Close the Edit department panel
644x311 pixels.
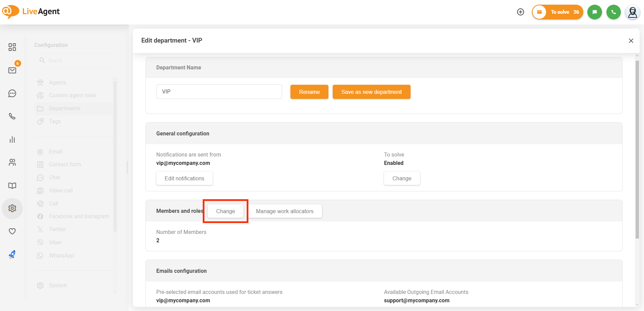(631, 41)
